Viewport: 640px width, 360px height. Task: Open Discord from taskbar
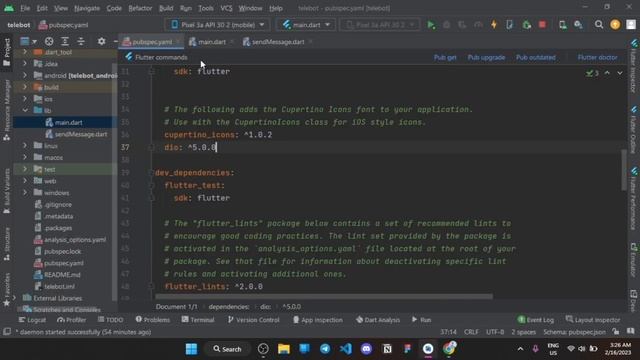click(366, 349)
